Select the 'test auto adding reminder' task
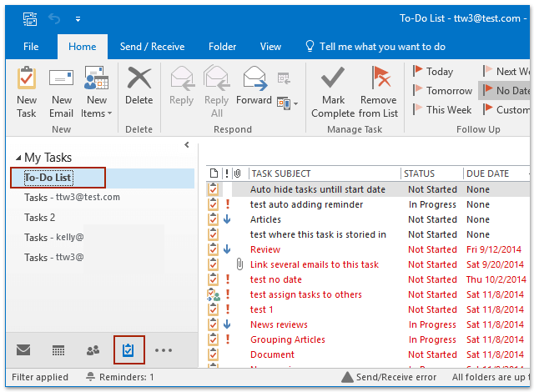Viewport: 534px width, 392px height. click(x=368, y=204)
